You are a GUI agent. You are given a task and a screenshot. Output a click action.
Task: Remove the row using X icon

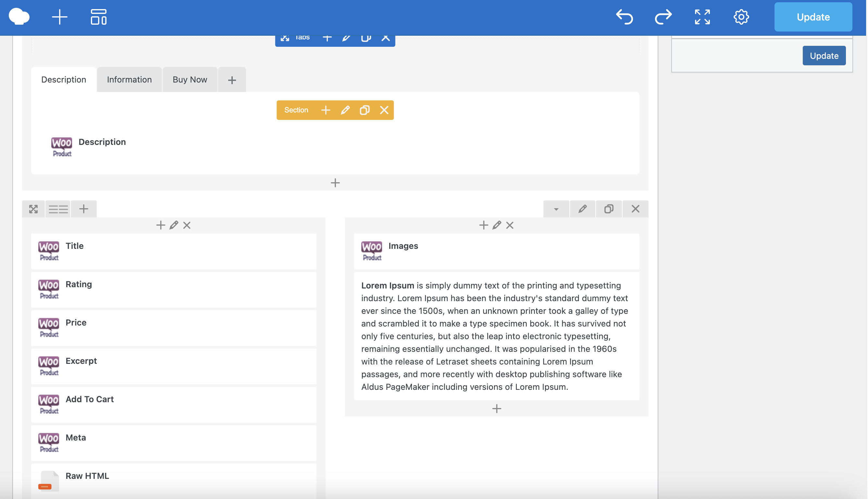(635, 209)
